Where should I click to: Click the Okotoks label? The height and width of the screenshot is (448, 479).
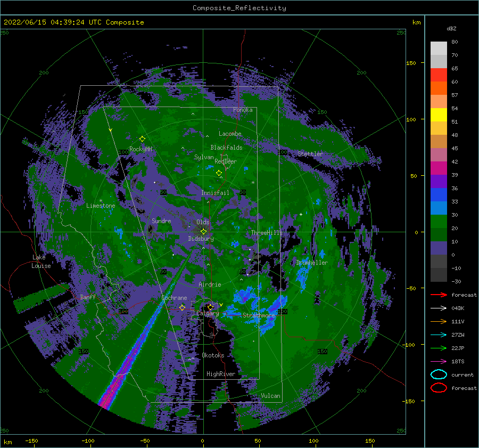click(213, 355)
